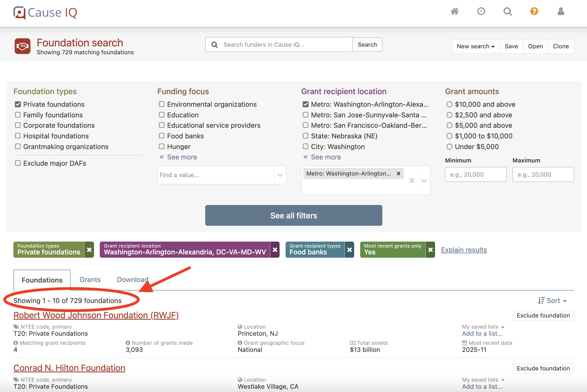This screenshot has width=587, height=392.
Task: Check the Food banks funding focus
Action: pos(162,136)
